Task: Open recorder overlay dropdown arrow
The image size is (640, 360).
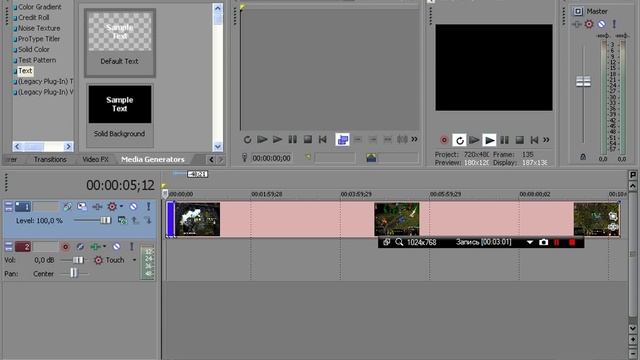Action: pyautogui.click(x=529, y=242)
